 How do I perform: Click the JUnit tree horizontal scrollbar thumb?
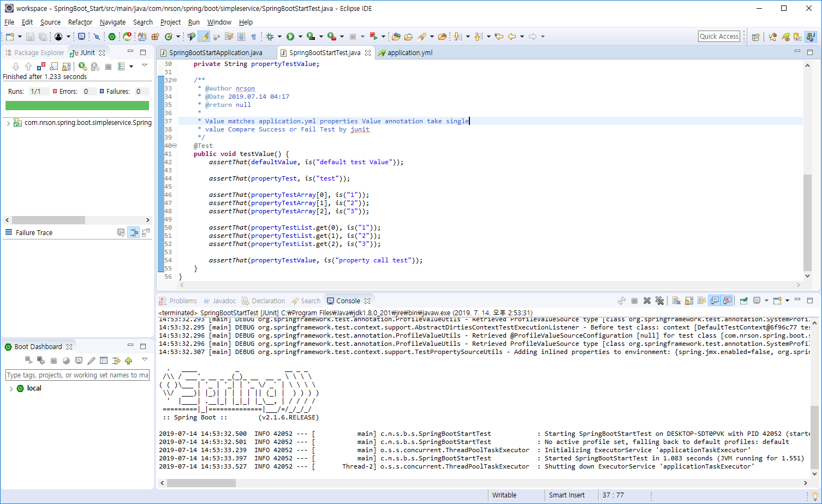(49, 220)
